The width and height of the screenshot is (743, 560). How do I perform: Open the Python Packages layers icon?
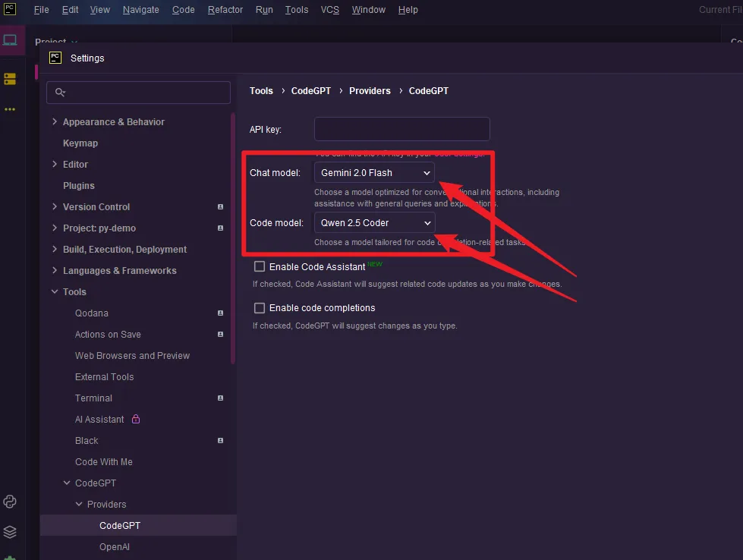(10, 532)
